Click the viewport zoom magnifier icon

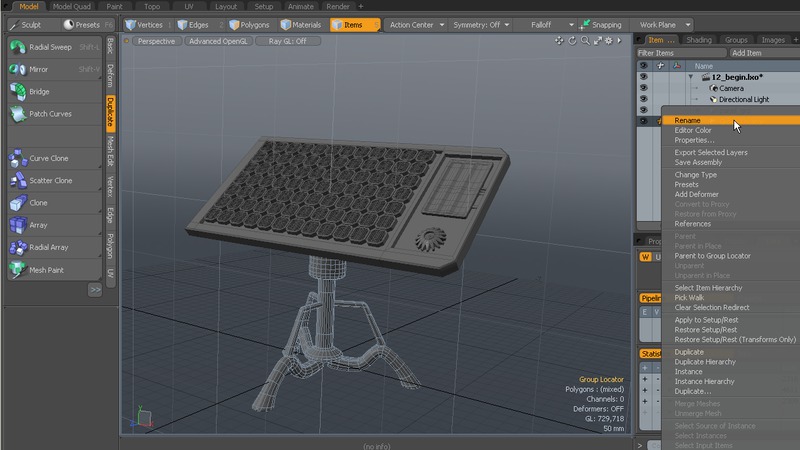[585, 41]
